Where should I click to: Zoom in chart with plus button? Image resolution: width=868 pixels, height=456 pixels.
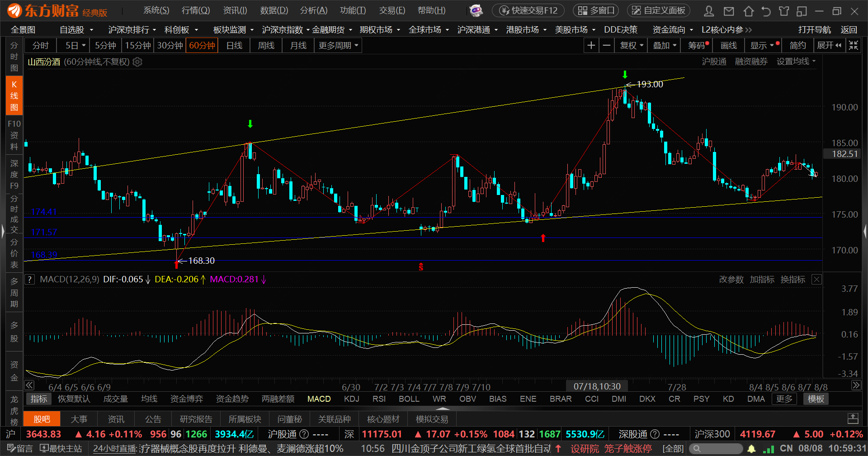click(x=591, y=45)
